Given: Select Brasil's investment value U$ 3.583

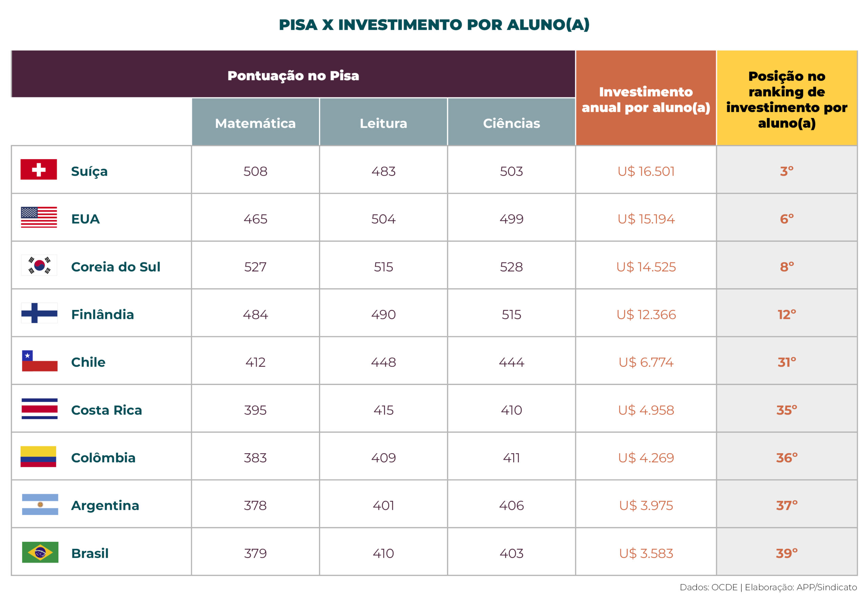Looking at the screenshot, I should point(646,553).
